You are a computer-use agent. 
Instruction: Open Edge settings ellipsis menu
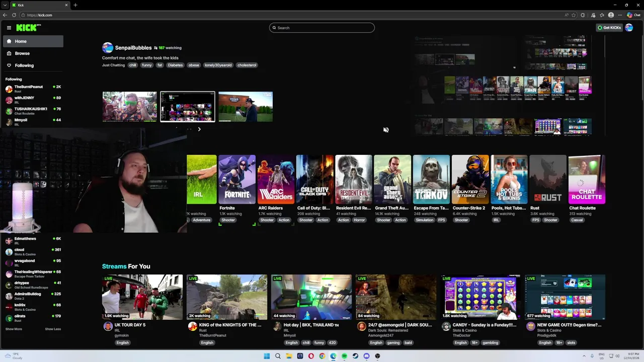coord(620,15)
